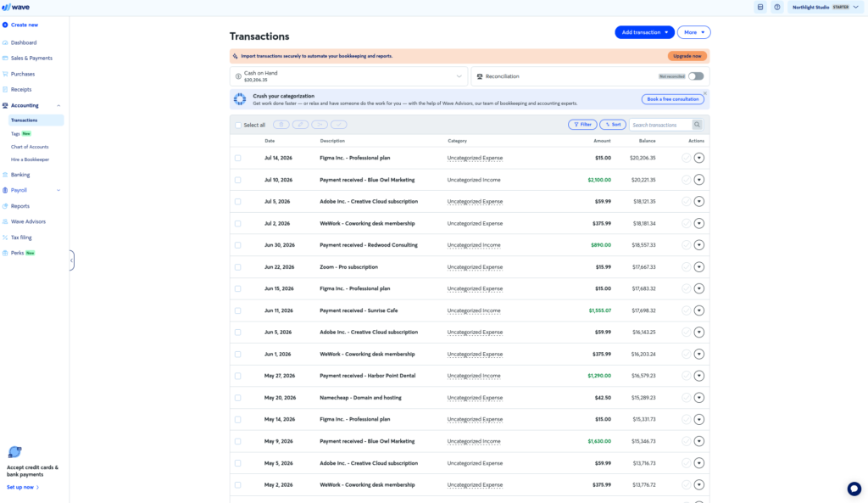Click Create new
The image size is (868, 503).
pyautogui.click(x=25, y=25)
